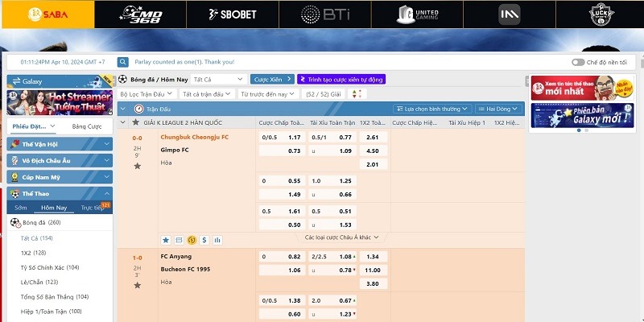Open the Hai Dòng layout dropdown

[x=498, y=108]
